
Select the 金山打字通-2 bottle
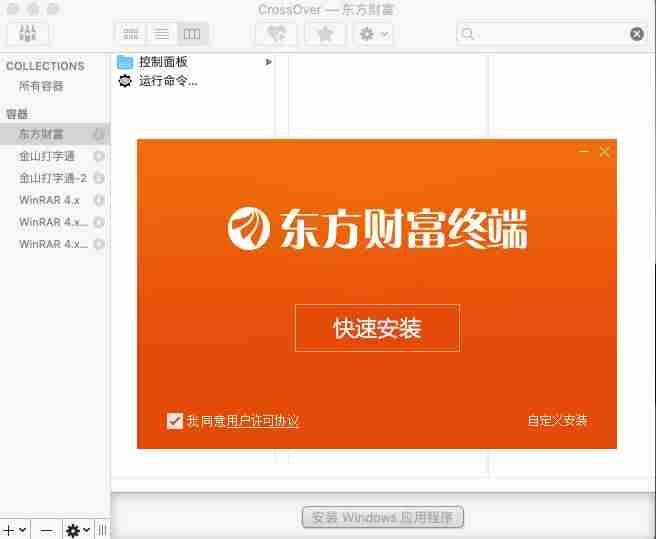point(53,178)
